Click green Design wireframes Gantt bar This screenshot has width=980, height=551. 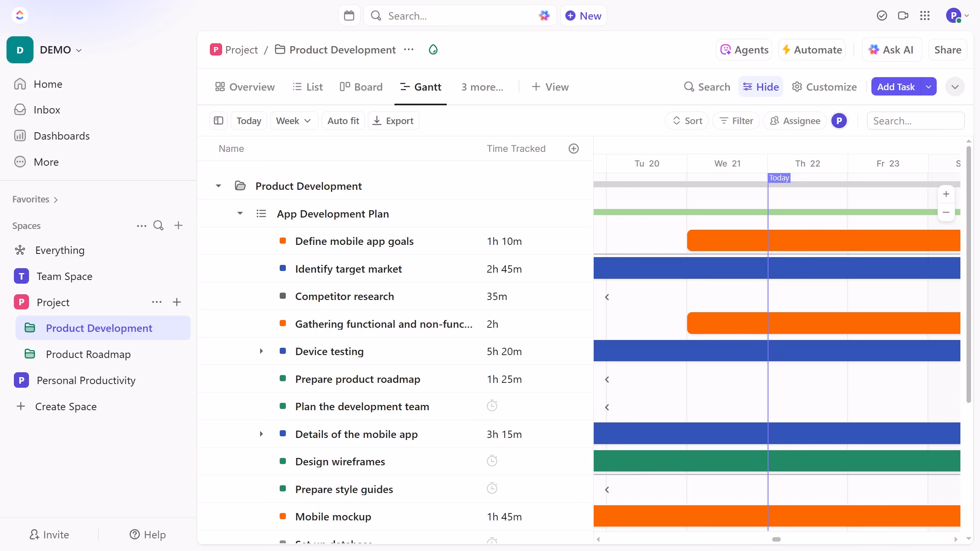(x=777, y=461)
